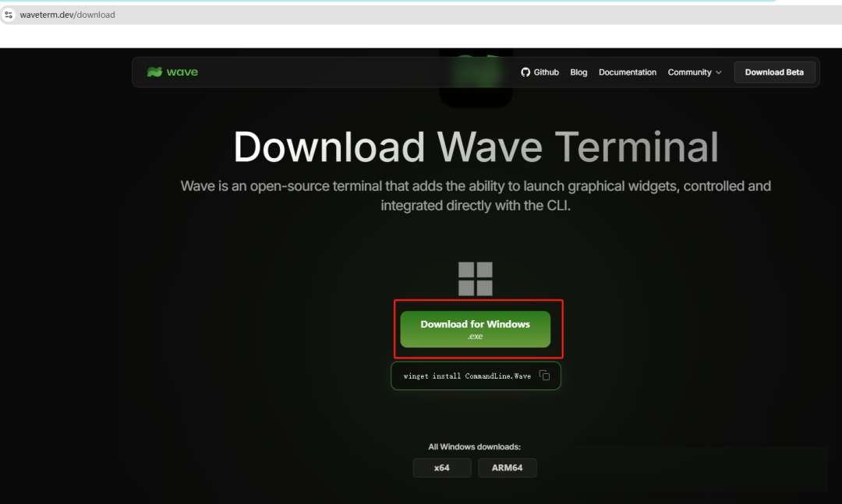Screen dimensions: 842x504
Task: Open the Community menu
Action: pos(695,72)
